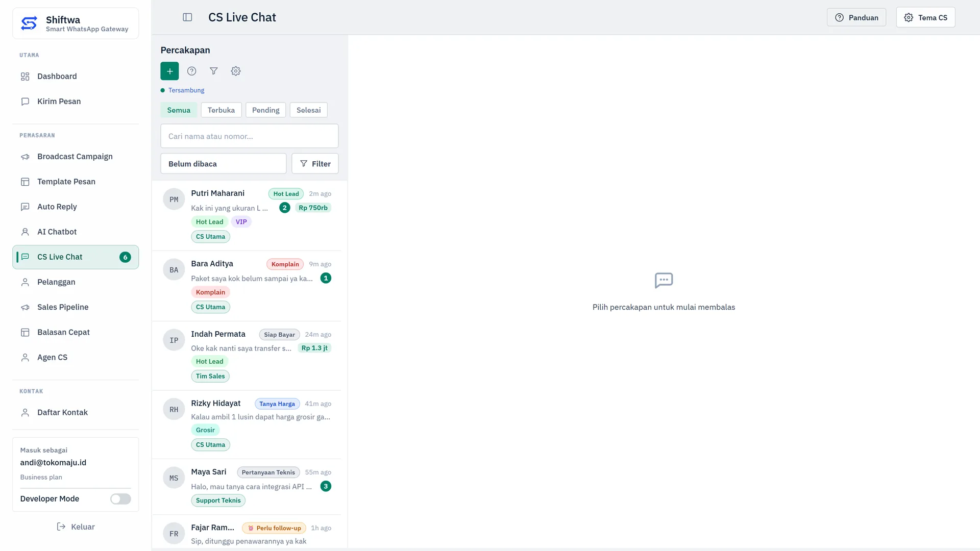Select the Pending status filter

tap(265, 110)
